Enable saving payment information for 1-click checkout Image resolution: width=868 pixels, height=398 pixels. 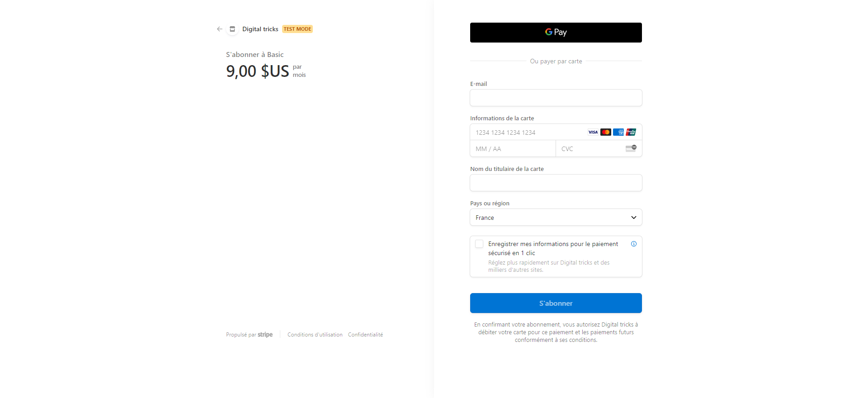pyautogui.click(x=479, y=244)
